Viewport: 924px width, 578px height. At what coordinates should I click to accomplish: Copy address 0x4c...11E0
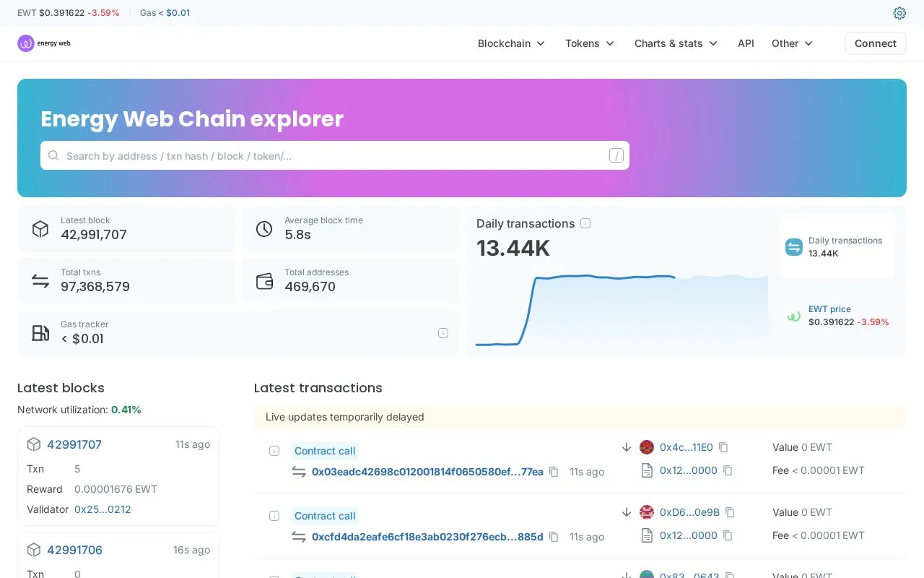(x=723, y=447)
